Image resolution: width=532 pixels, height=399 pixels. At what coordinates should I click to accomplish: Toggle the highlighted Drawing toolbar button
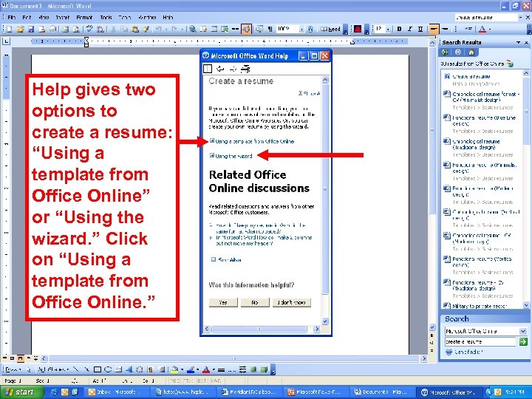tap(246, 29)
